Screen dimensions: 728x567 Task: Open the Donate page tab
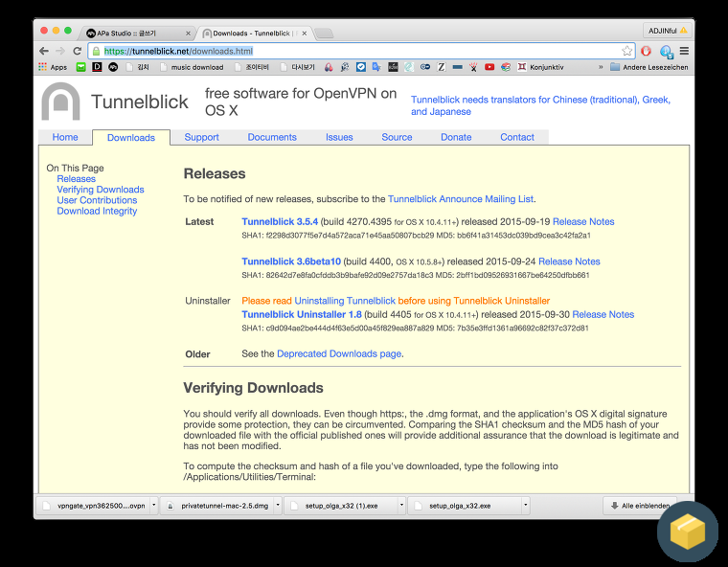tap(456, 137)
